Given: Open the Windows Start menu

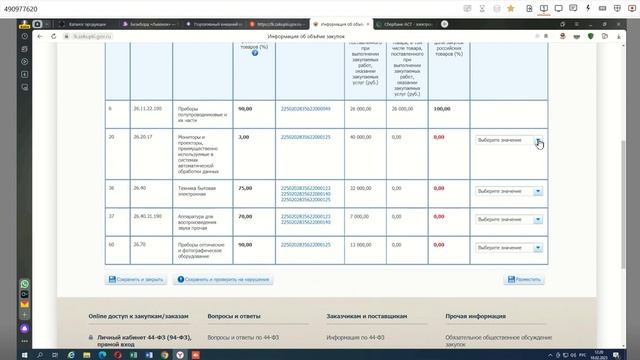Looking at the screenshot, I should click(24, 355).
